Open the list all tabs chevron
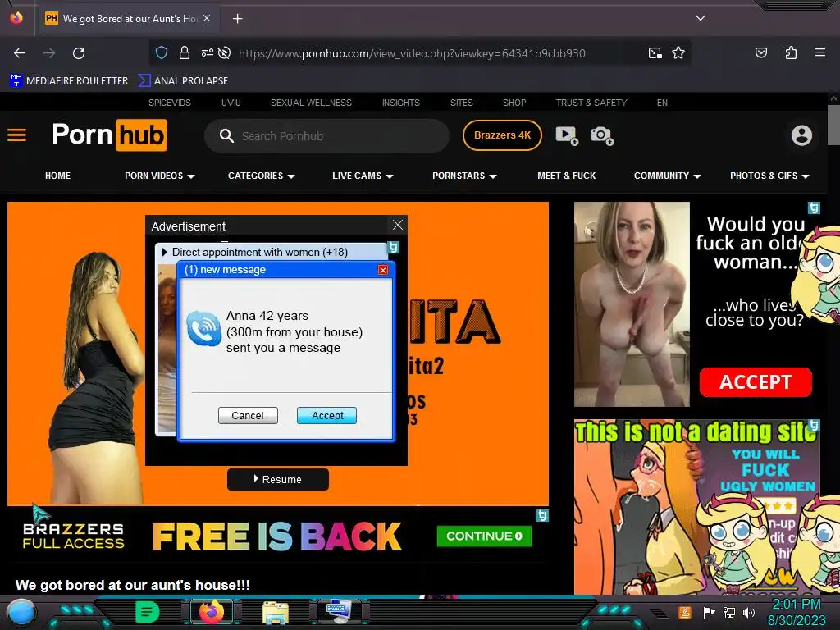The width and height of the screenshot is (840, 630). point(700,18)
